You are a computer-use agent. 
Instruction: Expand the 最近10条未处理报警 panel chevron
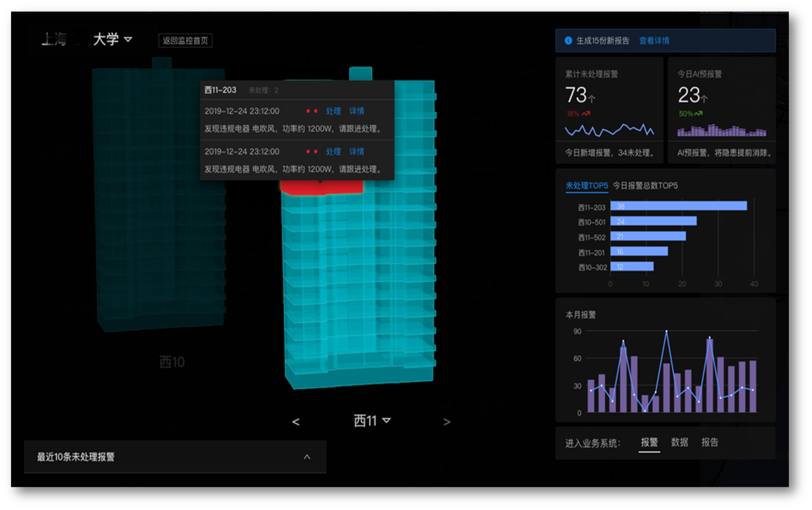pyautogui.click(x=307, y=457)
